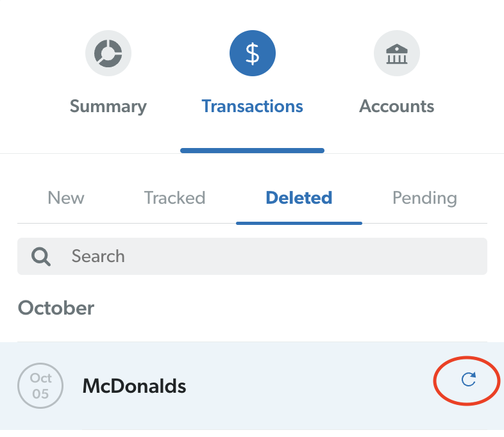The width and height of the screenshot is (504, 437).
Task: Select the Transactions text label
Action: [253, 106]
